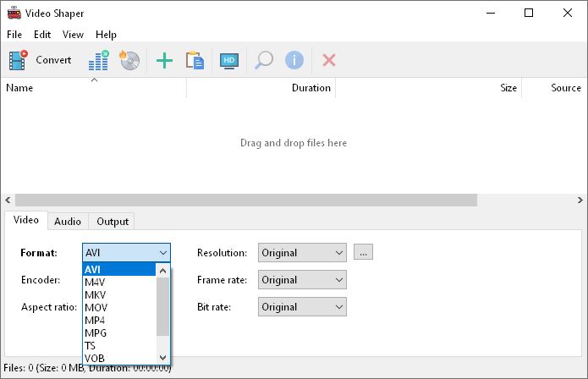The width and height of the screenshot is (588, 379).
Task: Click the Convert text label in the toolbar
Action: pyautogui.click(x=53, y=60)
